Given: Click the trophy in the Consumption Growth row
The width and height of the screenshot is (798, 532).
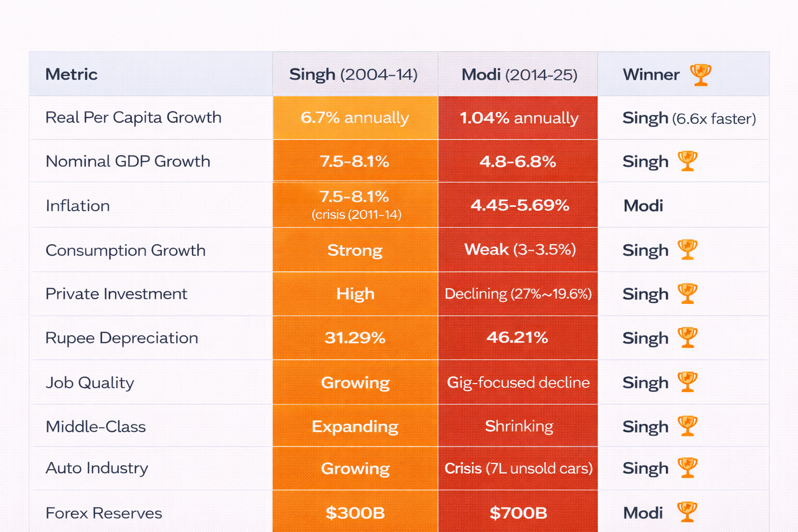Looking at the screenshot, I should coord(687,250).
